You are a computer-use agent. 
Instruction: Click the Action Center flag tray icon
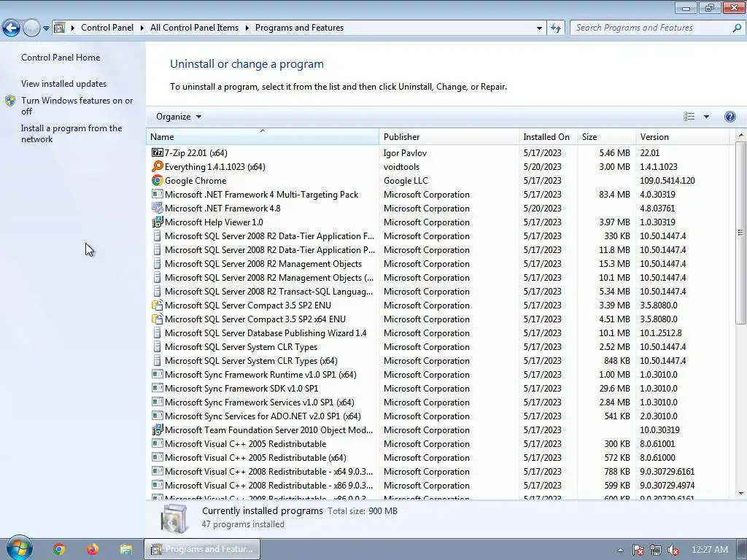pos(638,550)
